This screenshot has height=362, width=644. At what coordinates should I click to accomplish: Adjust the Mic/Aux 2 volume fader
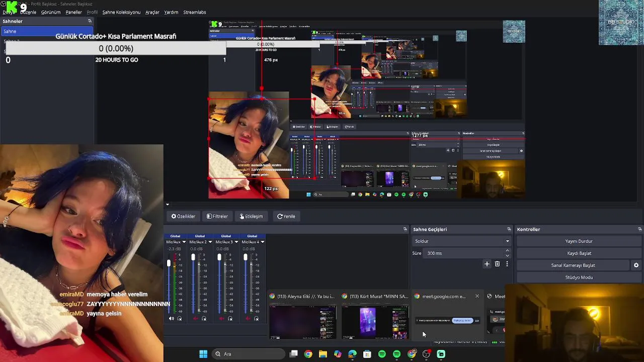(193, 257)
